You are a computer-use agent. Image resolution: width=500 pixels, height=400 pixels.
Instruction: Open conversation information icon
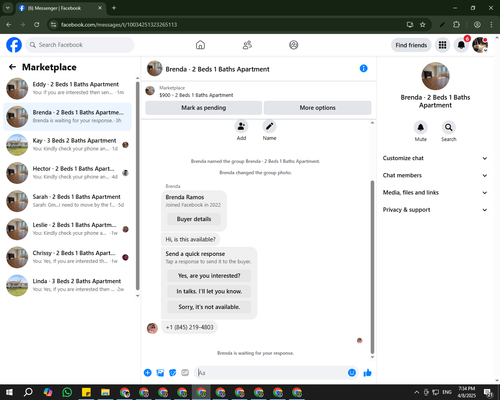coord(363,68)
